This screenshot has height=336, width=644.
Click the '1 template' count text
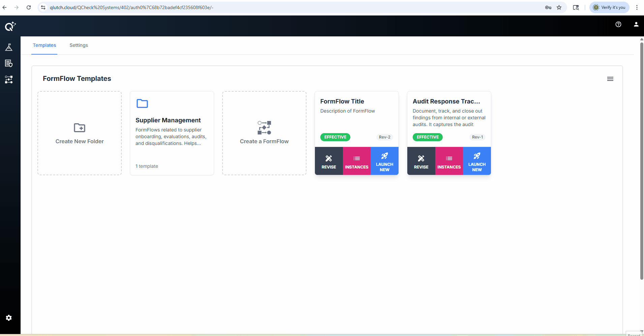tap(147, 166)
